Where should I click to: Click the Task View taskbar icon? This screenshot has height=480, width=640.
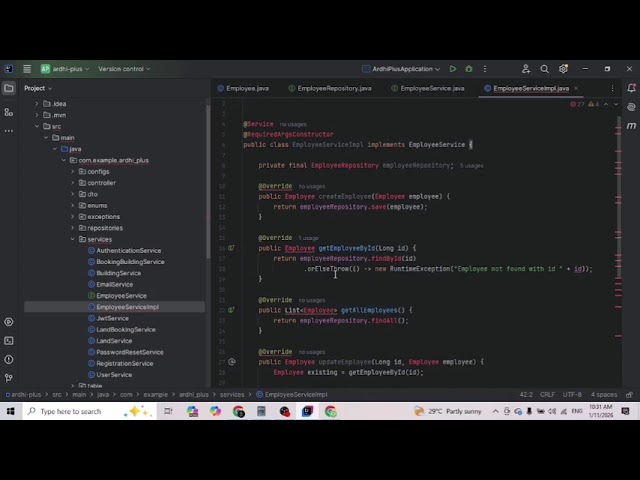(168, 411)
